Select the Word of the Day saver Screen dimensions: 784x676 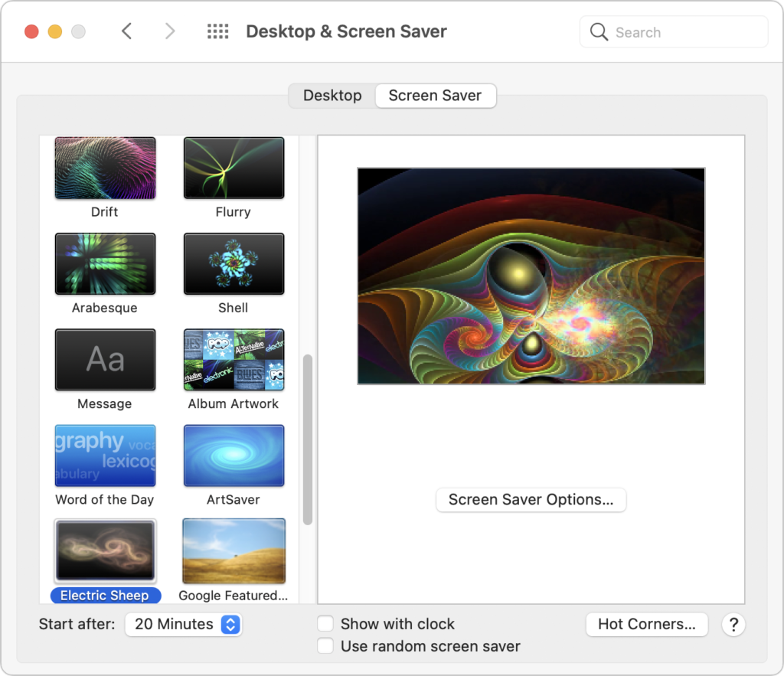pyautogui.click(x=105, y=456)
